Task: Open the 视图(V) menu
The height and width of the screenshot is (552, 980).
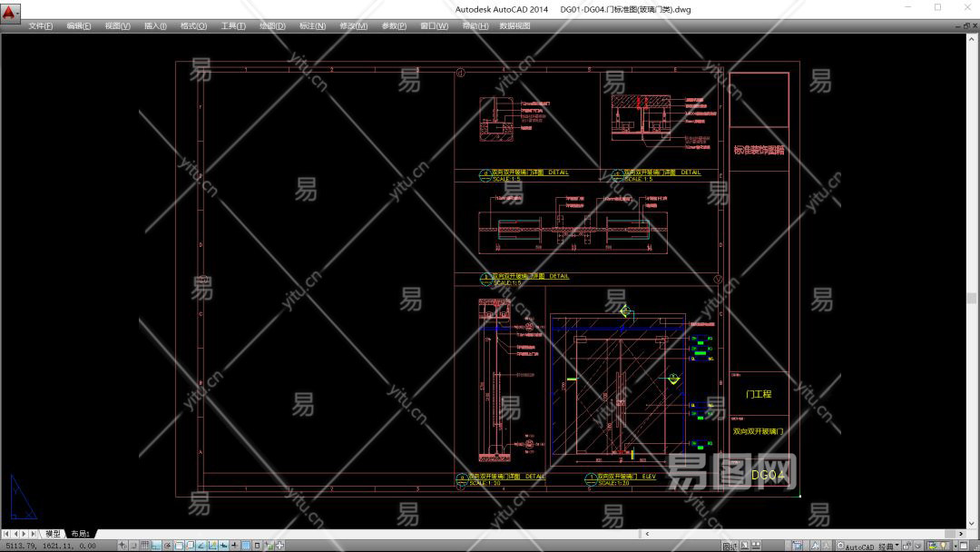Action: pyautogui.click(x=117, y=25)
